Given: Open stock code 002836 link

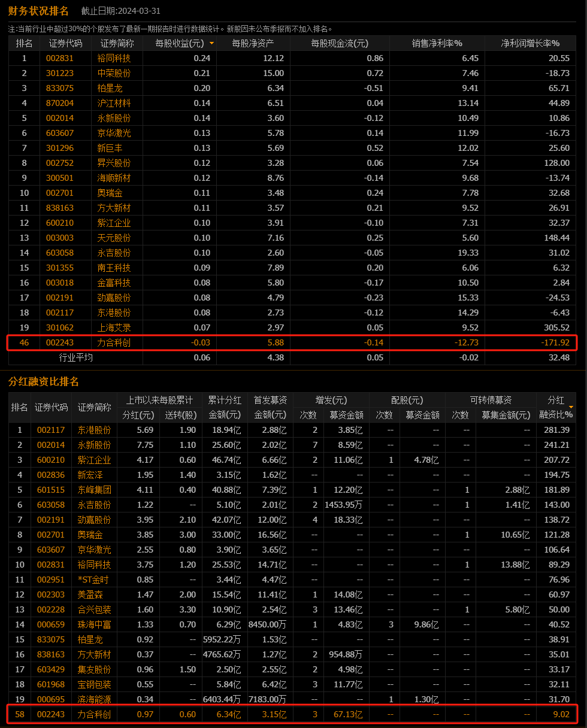Looking at the screenshot, I should click(51, 475).
